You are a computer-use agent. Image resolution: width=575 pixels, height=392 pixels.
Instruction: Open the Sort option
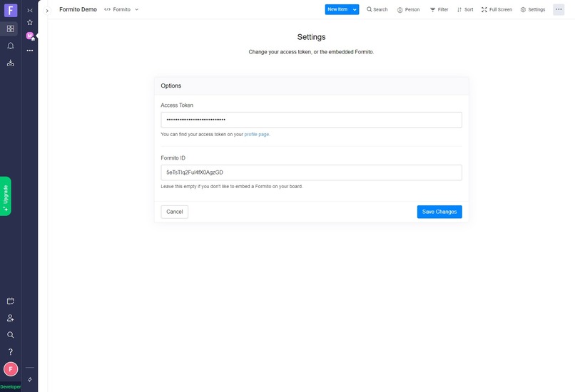coord(465,9)
